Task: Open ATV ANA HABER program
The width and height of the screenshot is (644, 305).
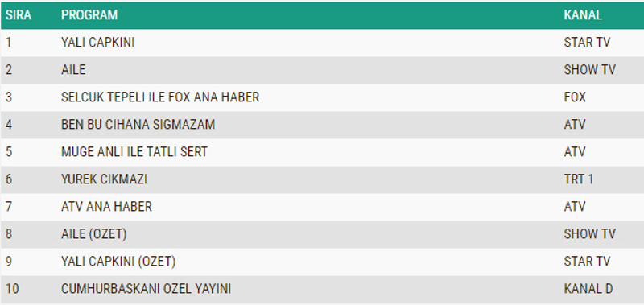Action: (x=107, y=207)
